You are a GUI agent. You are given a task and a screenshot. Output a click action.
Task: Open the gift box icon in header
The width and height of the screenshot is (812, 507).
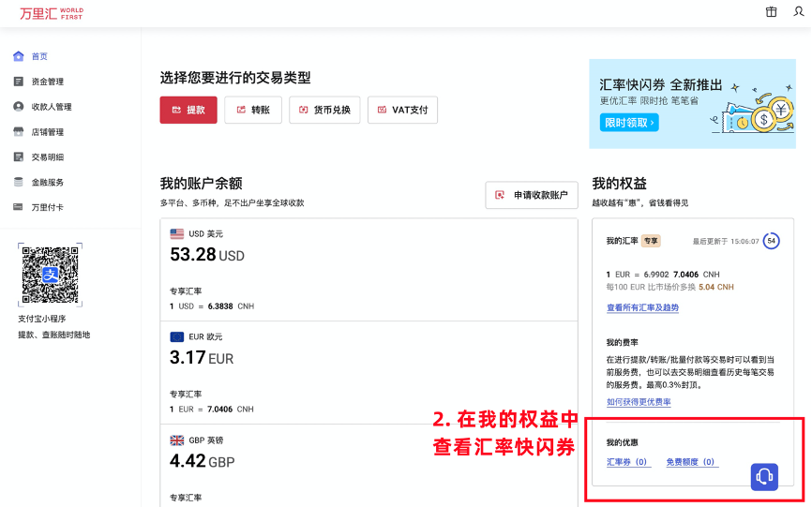click(771, 11)
